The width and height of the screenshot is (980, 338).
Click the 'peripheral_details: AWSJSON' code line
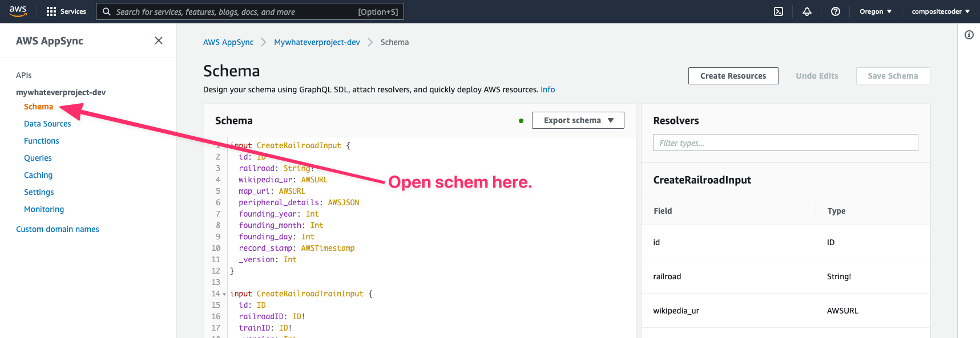point(299,202)
